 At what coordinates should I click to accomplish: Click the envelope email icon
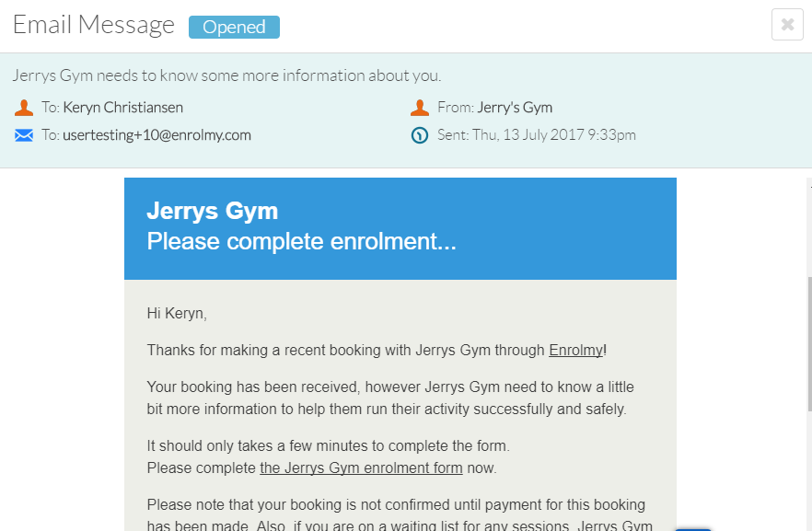(24, 135)
